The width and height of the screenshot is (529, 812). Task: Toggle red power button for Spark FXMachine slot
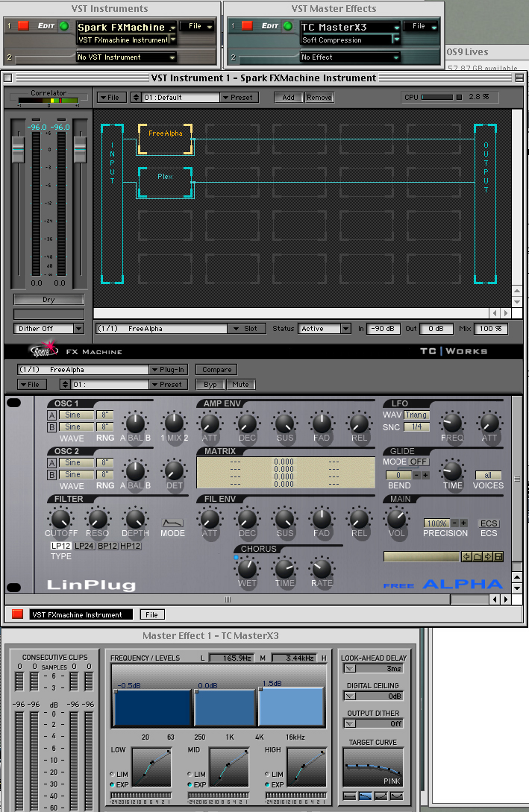coord(23,26)
